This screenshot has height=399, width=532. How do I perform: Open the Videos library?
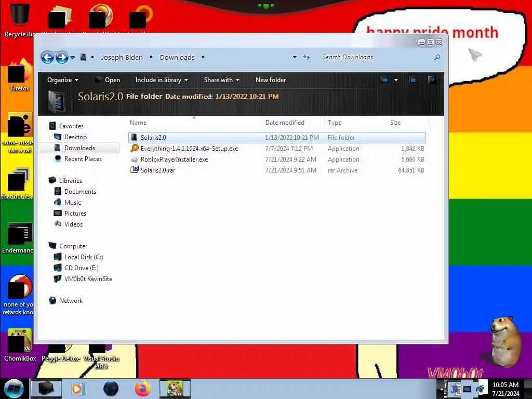click(73, 224)
